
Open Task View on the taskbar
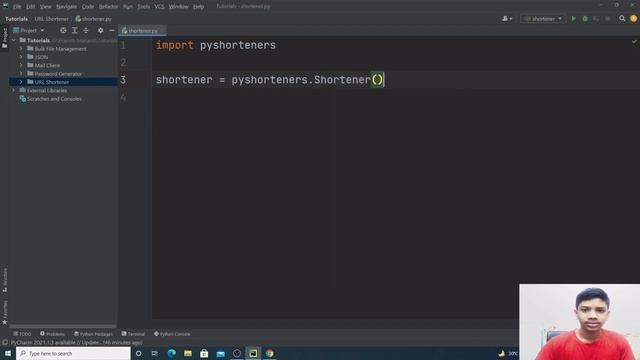155,353
